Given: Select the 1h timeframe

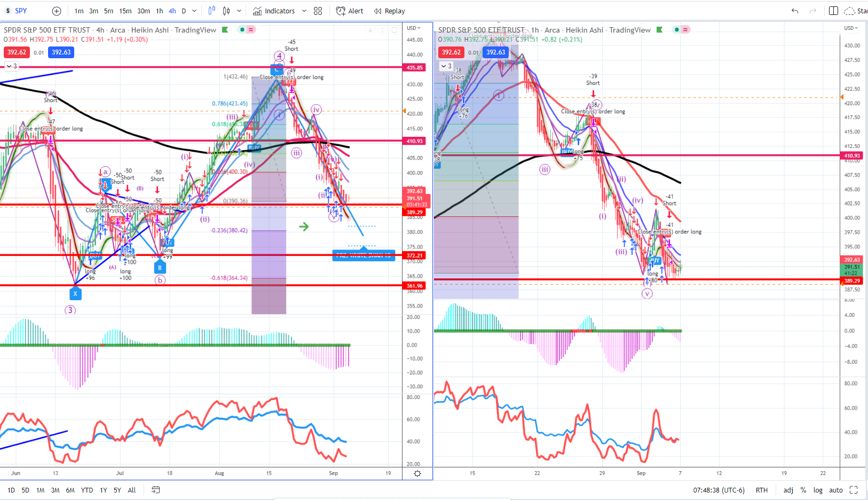Looking at the screenshot, I should click(160, 11).
